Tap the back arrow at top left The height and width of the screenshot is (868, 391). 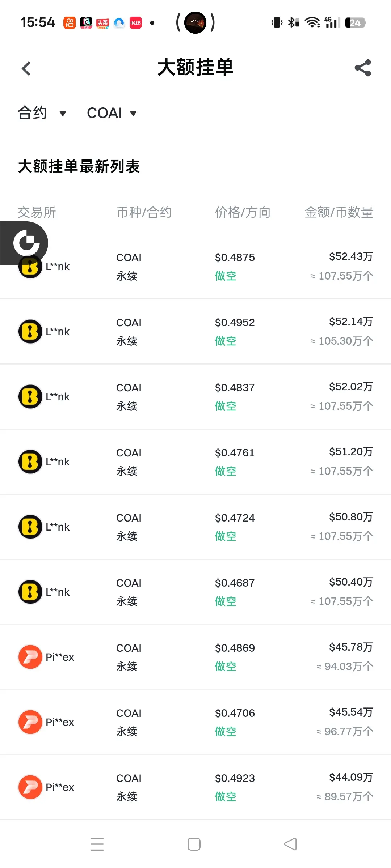click(26, 68)
